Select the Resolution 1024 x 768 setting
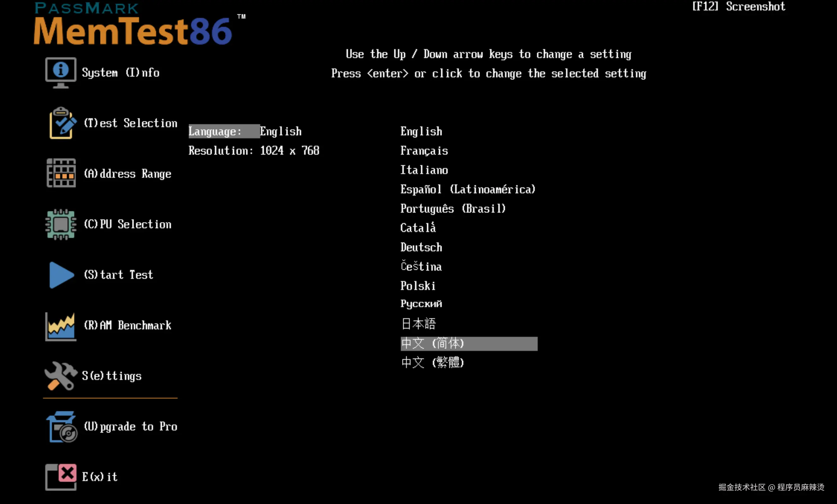Viewport: 837px width, 504px height. click(254, 151)
